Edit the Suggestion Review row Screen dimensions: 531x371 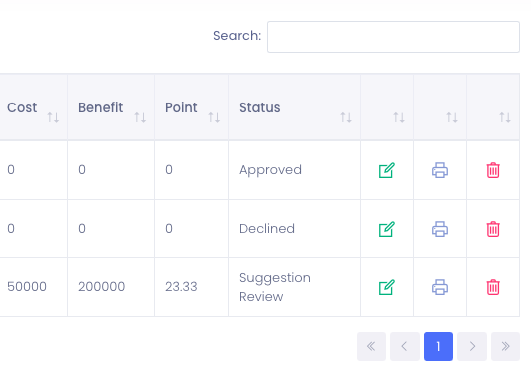tap(386, 287)
